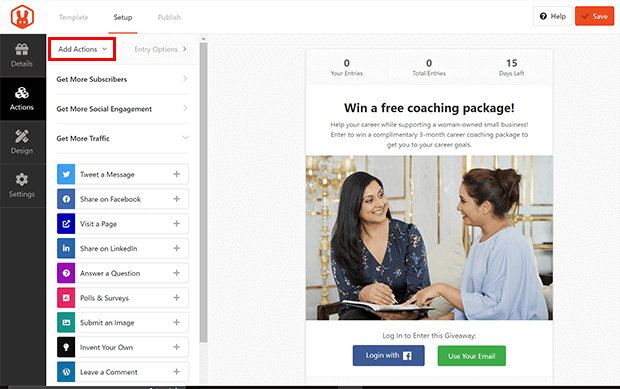The width and height of the screenshot is (620, 389).
Task: Click the Answer a Question icon
Action: (66, 273)
